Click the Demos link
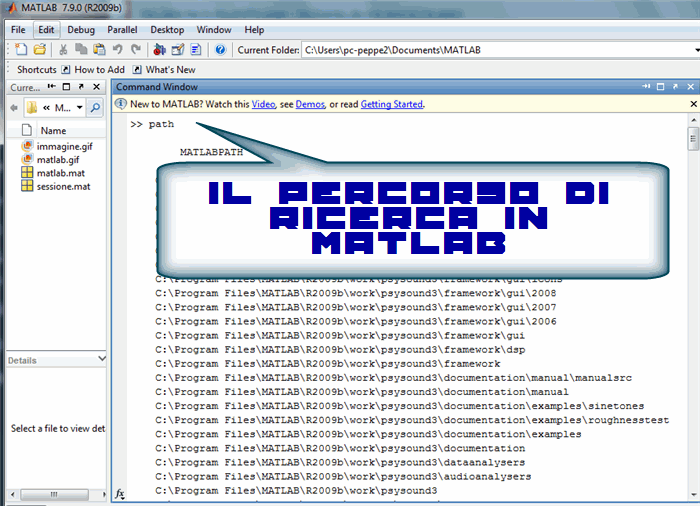Screen dimensions: 700x506 (310, 105)
